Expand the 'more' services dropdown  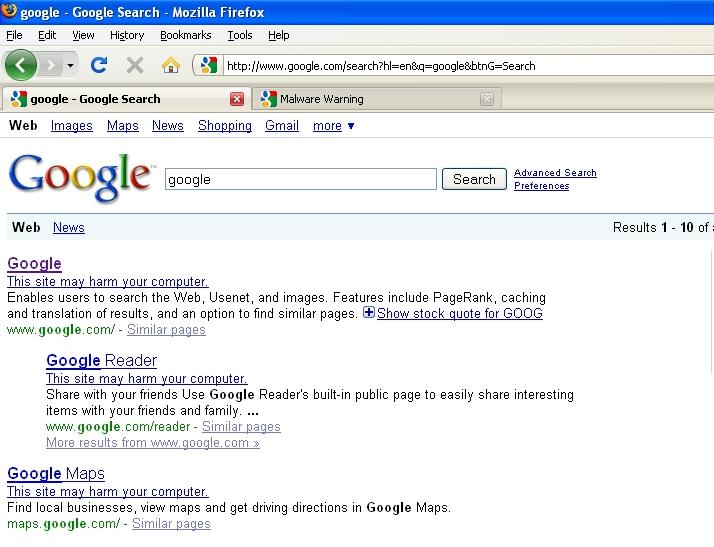(333, 126)
